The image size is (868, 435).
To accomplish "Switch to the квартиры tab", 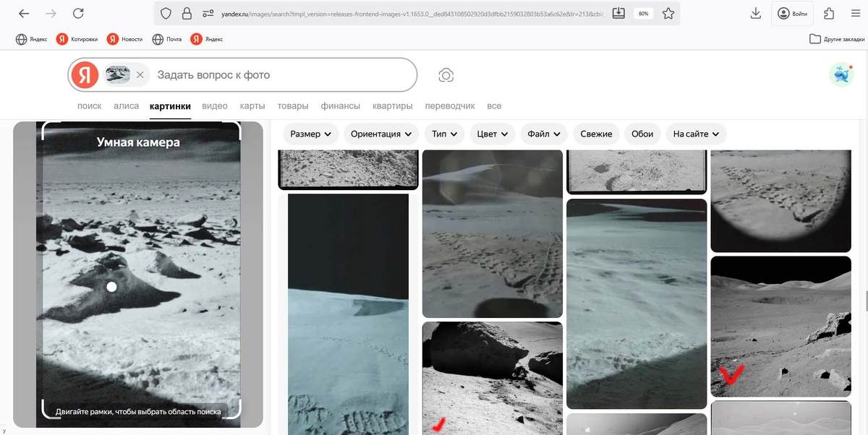I will pyautogui.click(x=393, y=105).
